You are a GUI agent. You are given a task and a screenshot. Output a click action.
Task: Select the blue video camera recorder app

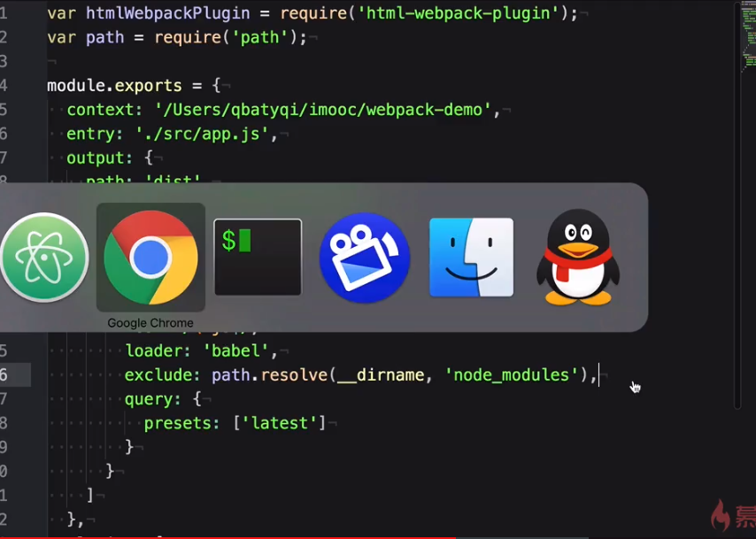click(x=365, y=258)
